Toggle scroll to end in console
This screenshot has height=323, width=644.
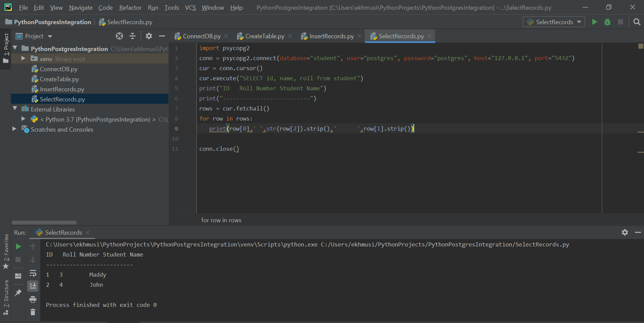[33, 286]
